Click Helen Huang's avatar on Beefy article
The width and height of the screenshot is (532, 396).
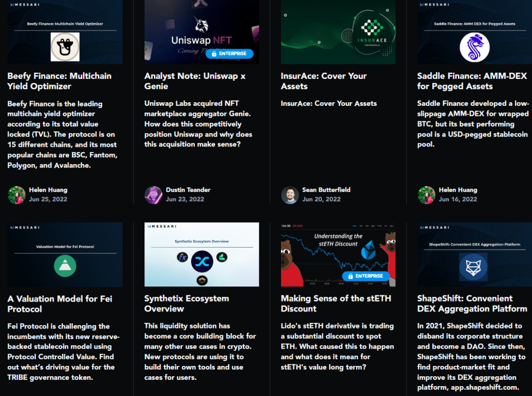[x=16, y=195]
